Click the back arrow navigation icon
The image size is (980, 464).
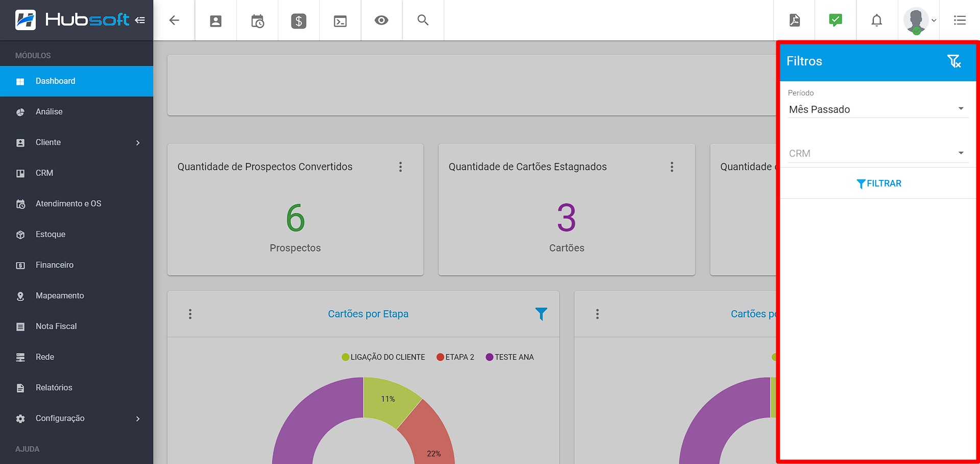coord(174,20)
